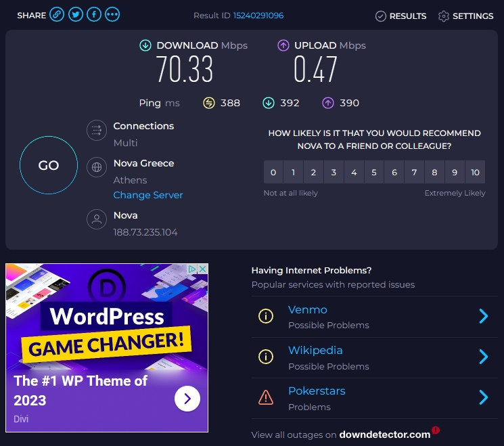Click the ad arrow button
This screenshot has width=504, height=446.
tap(187, 399)
